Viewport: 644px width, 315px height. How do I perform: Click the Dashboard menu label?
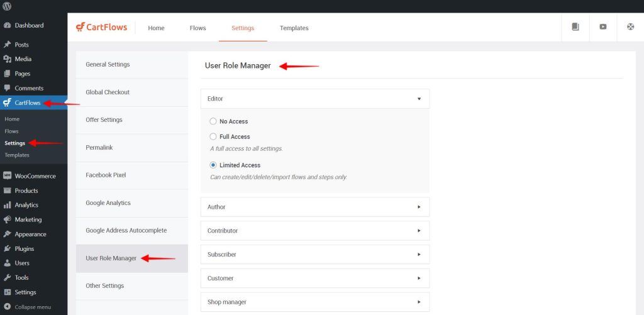[x=29, y=25]
